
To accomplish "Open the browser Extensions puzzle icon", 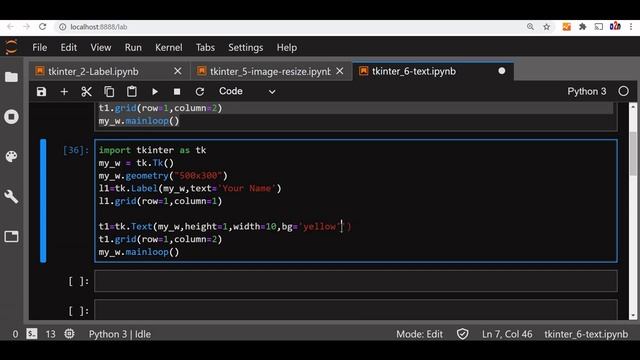I will [582, 27].
